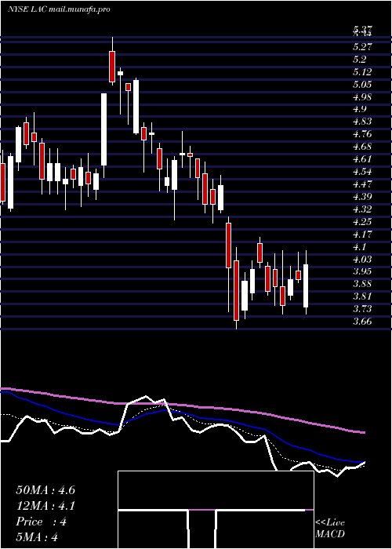Image resolution: width=392 pixels, height=549 pixels.
Task: Click the NYSE LAC chart title text
Action: click(59, 9)
